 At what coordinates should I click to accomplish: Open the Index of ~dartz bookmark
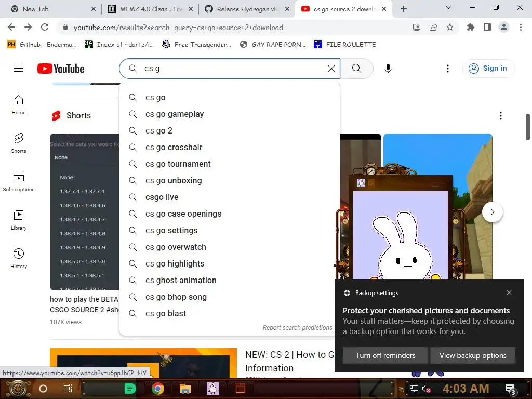tap(119, 45)
